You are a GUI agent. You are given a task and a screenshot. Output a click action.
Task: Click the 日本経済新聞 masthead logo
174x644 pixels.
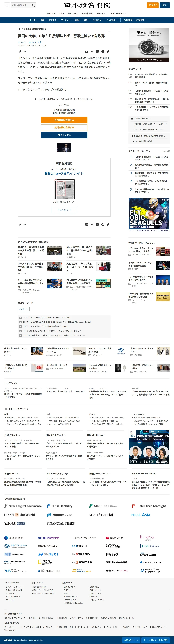tap(87, 5)
